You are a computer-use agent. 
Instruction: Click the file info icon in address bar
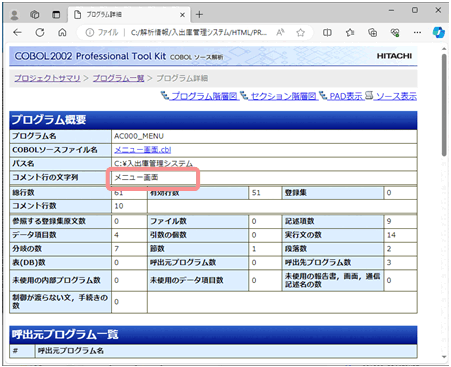tap(89, 32)
